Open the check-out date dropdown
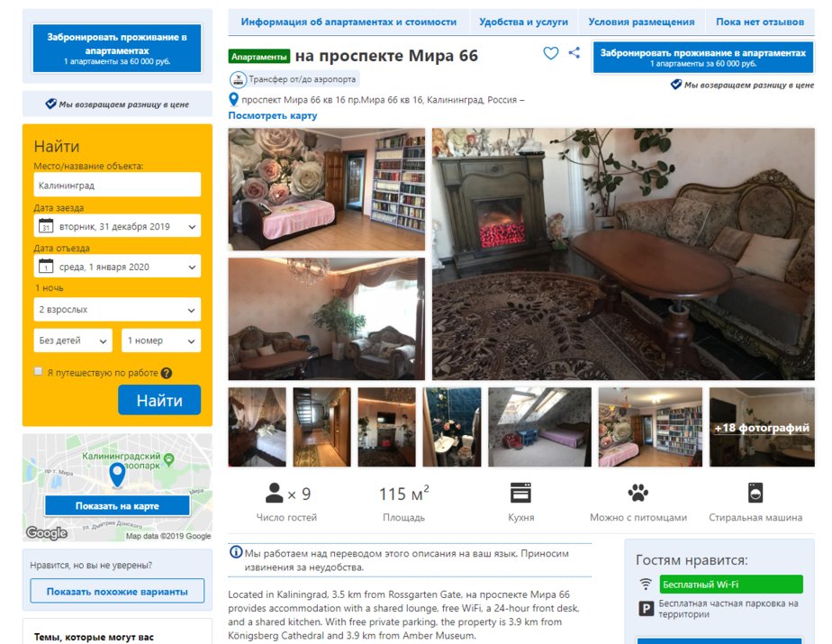Viewport: 832px width, 644px height. (117, 267)
